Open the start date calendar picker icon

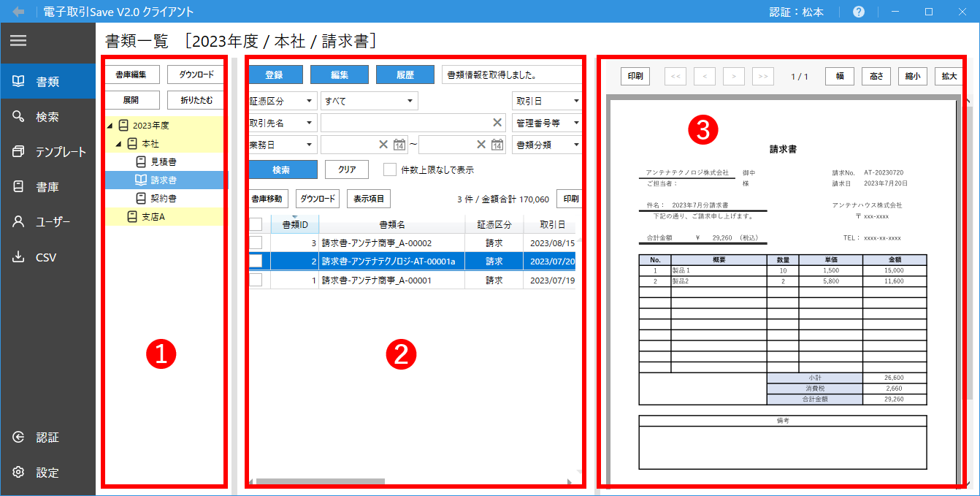pyautogui.click(x=399, y=145)
